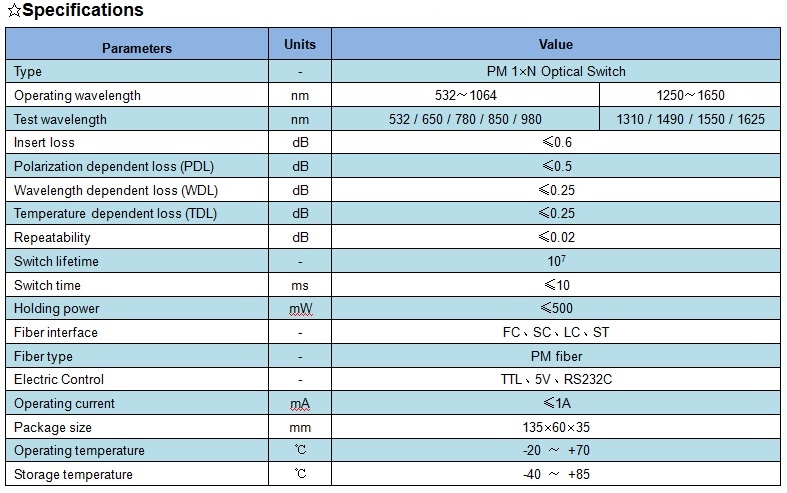
Task: Select the PM fiber value cell
Action: pyautogui.click(x=556, y=356)
